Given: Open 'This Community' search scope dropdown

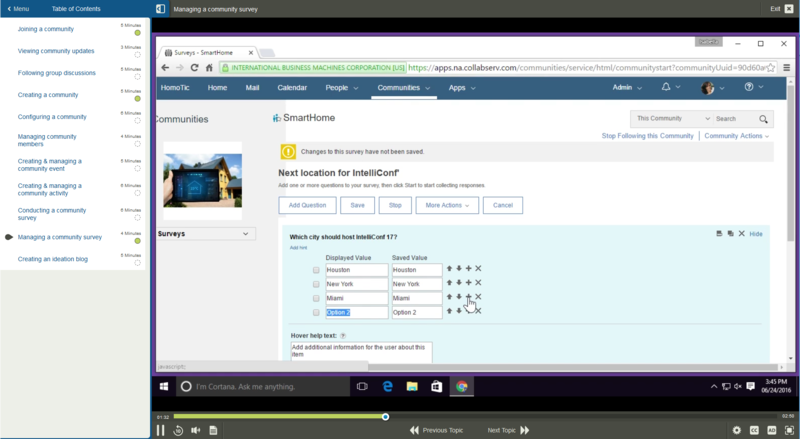Looking at the screenshot, I should click(x=672, y=118).
